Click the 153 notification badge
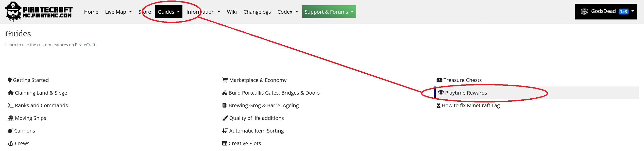 (623, 12)
